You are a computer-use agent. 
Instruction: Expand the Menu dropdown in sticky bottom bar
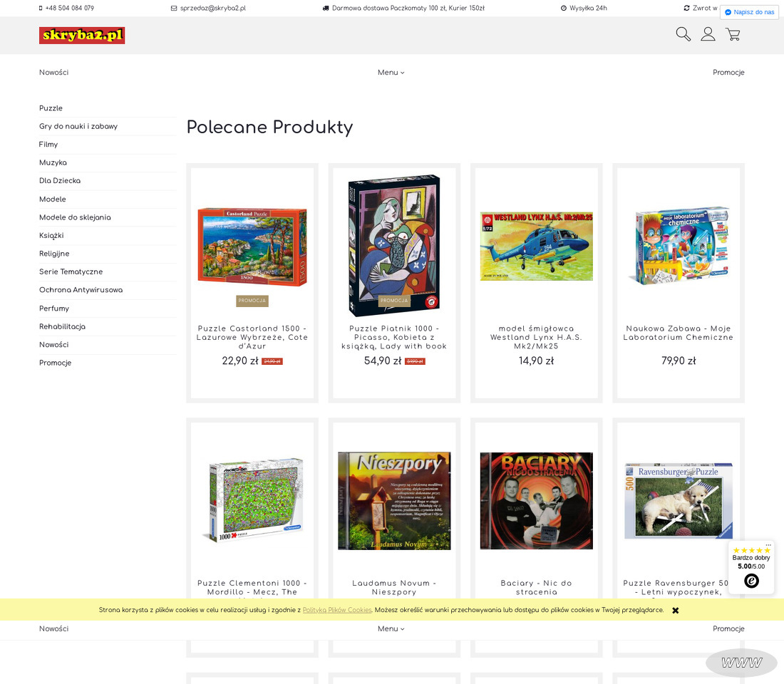(391, 629)
